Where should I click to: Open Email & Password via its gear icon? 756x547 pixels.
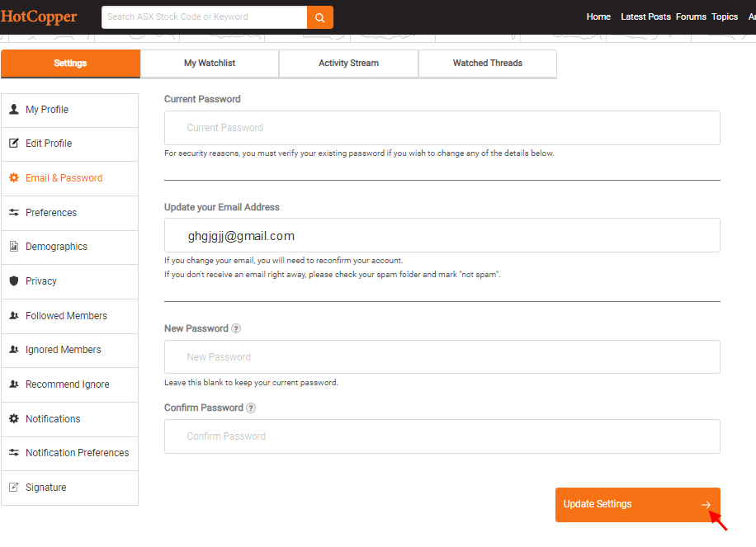(x=12, y=177)
